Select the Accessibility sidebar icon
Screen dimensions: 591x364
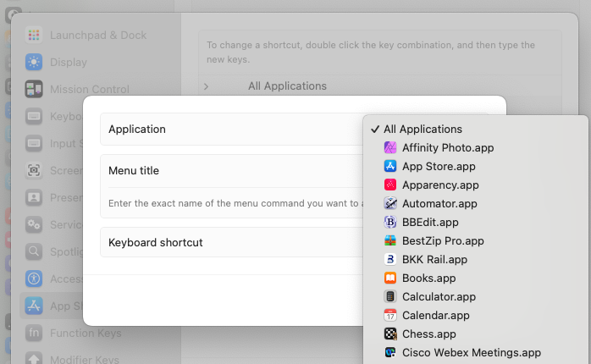click(34, 279)
